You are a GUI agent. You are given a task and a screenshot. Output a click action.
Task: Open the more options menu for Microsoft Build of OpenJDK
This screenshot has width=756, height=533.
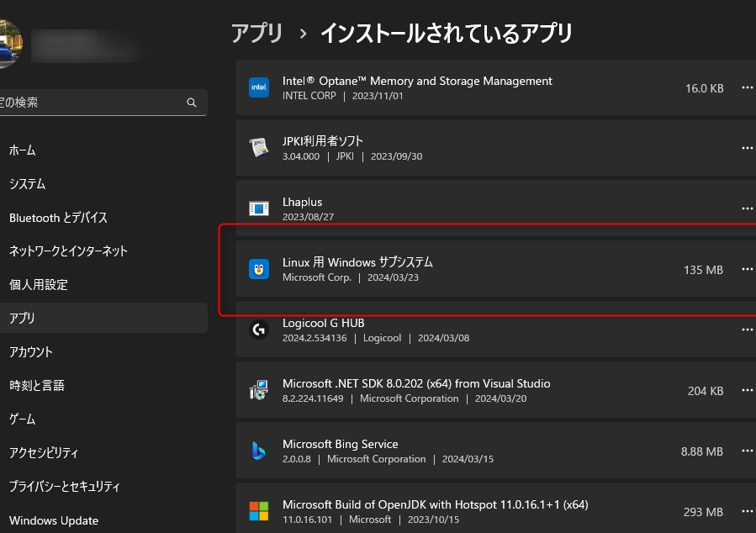(747, 511)
